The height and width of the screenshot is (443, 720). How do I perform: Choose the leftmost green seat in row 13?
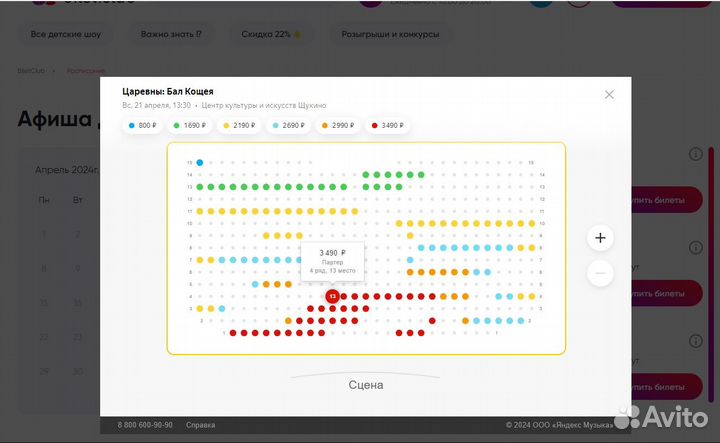[200, 187]
